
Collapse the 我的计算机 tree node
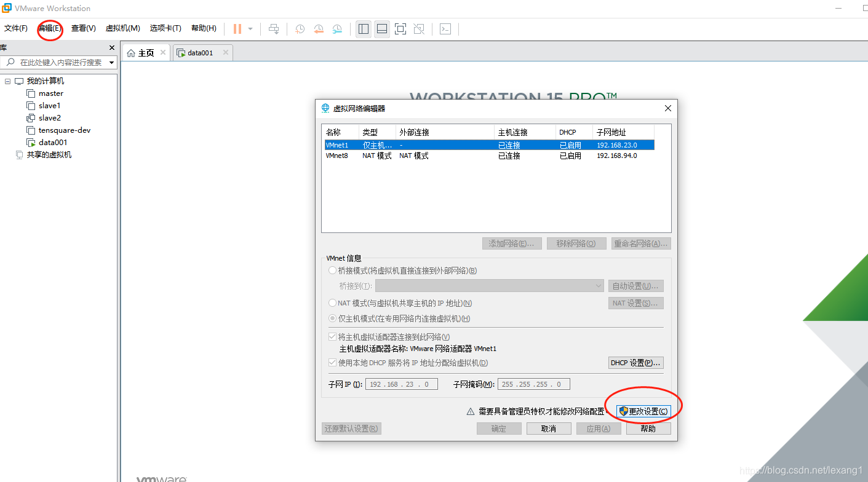(7, 81)
